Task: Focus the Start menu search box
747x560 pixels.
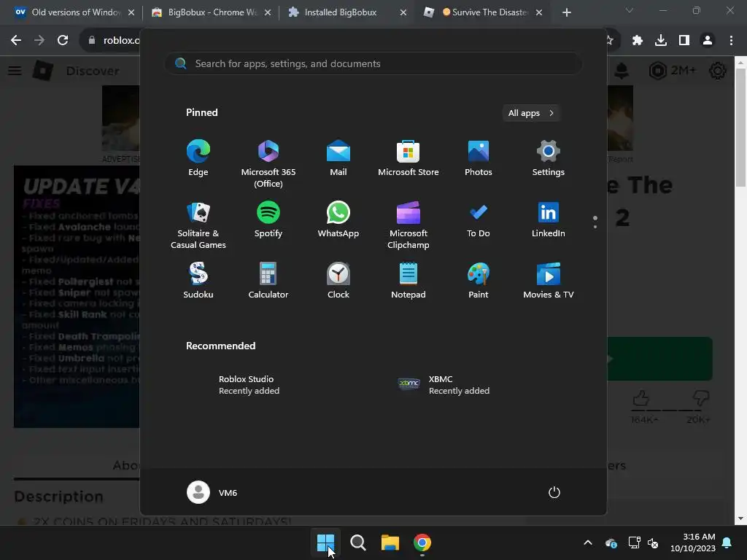Action: click(x=373, y=64)
